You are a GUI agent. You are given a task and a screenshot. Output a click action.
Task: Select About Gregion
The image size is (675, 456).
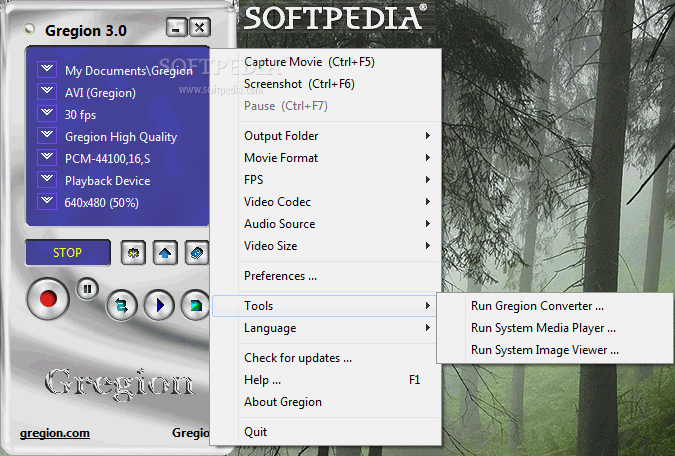point(326,402)
